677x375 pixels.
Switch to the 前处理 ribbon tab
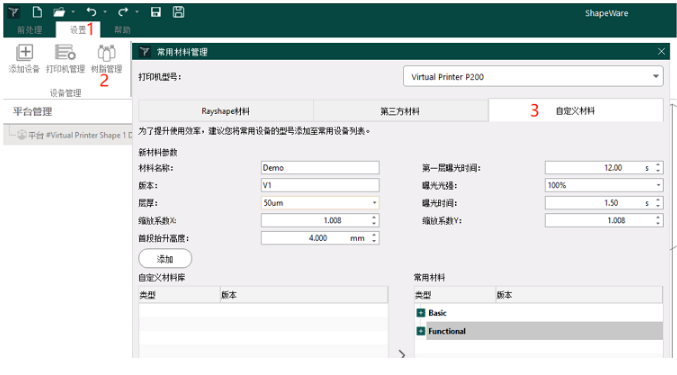[x=30, y=30]
